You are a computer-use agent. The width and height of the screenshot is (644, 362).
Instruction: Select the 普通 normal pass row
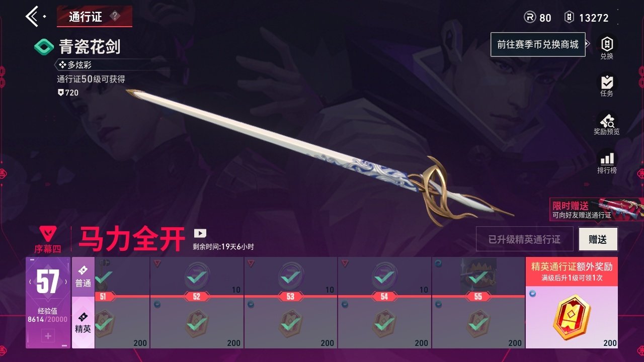click(x=83, y=277)
